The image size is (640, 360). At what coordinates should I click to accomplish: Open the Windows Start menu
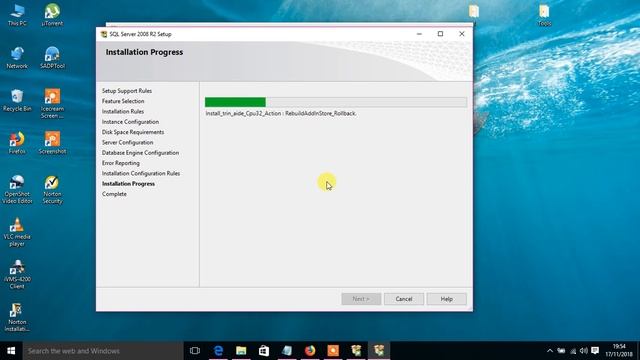click(x=11, y=351)
